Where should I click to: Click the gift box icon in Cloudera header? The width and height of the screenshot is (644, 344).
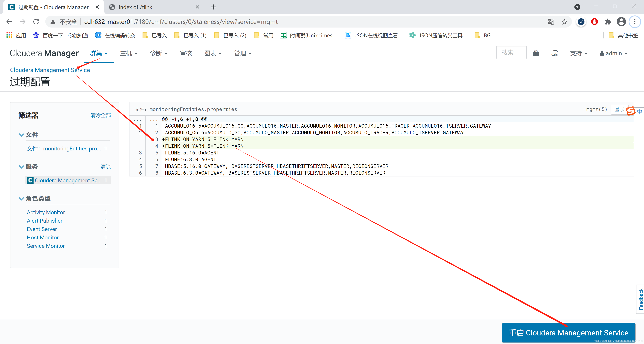(536, 53)
